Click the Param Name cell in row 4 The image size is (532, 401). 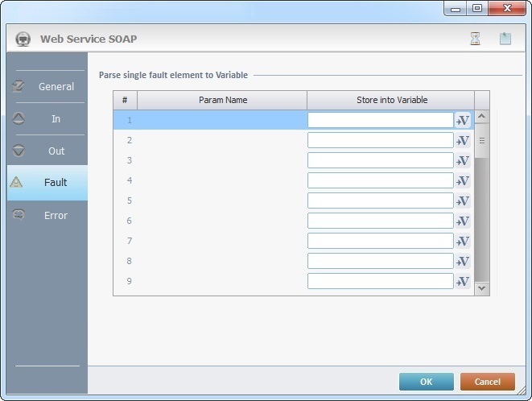(x=222, y=180)
